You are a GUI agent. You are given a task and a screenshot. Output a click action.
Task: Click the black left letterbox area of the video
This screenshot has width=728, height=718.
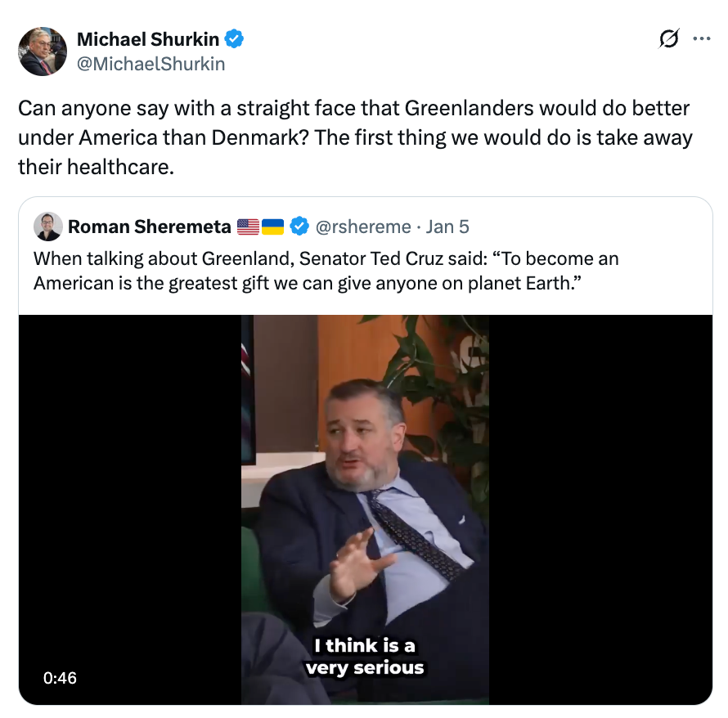tap(130, 509)
